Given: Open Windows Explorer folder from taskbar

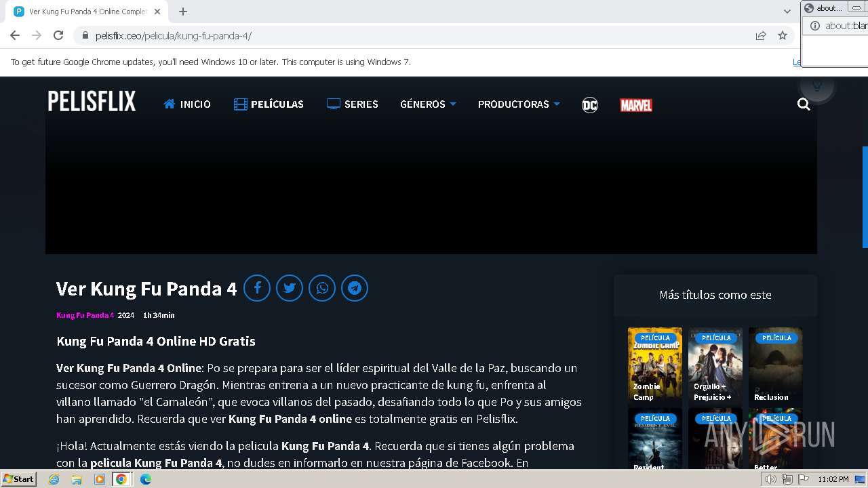Looking at the screenshot, I should (77, 479).
